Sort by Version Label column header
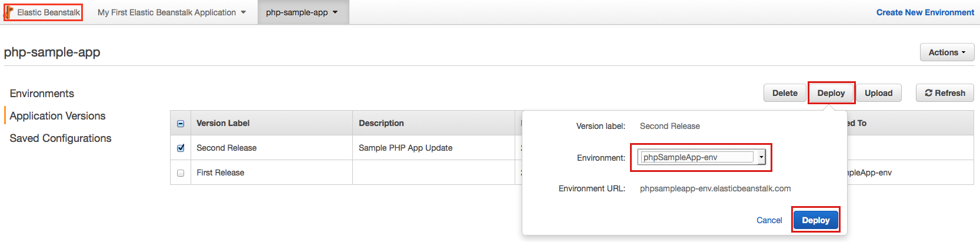This screenshot has height=242, width=980. click(x=223, y=123)
